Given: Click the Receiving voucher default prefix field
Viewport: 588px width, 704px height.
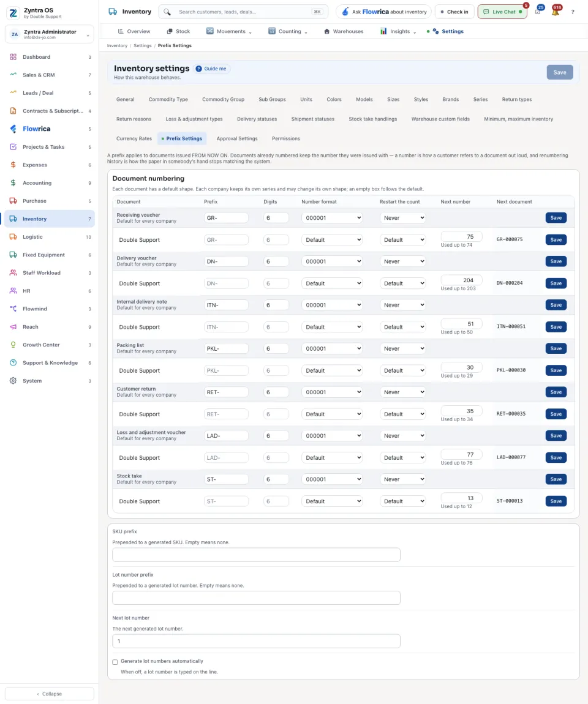Looking at the screenshot, I should pyautogui.click(x=226, y=218).
